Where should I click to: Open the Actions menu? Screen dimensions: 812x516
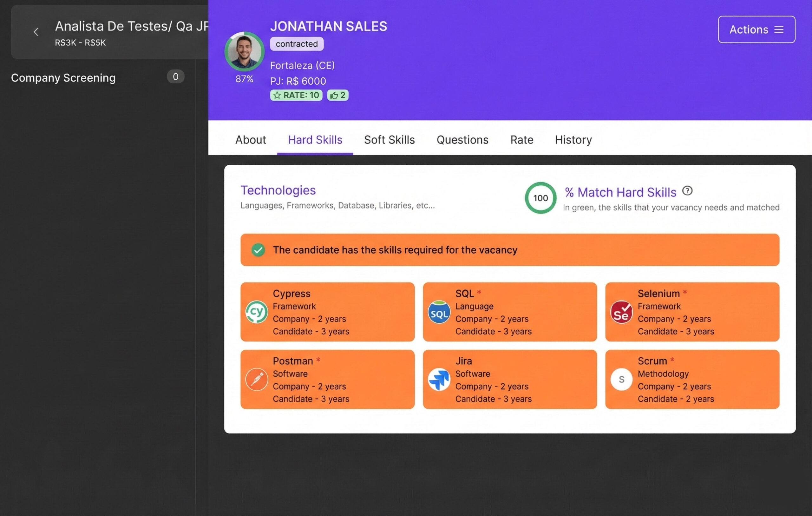point(756,30)
